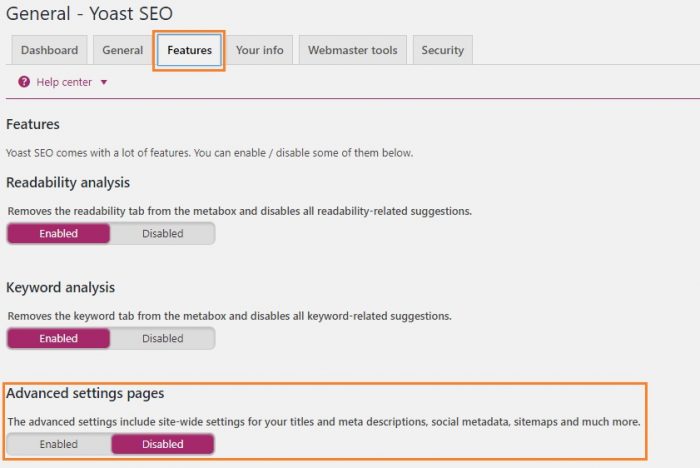
Task: Set Readability analysis to Disabled
Action: (x=162, y=234)
